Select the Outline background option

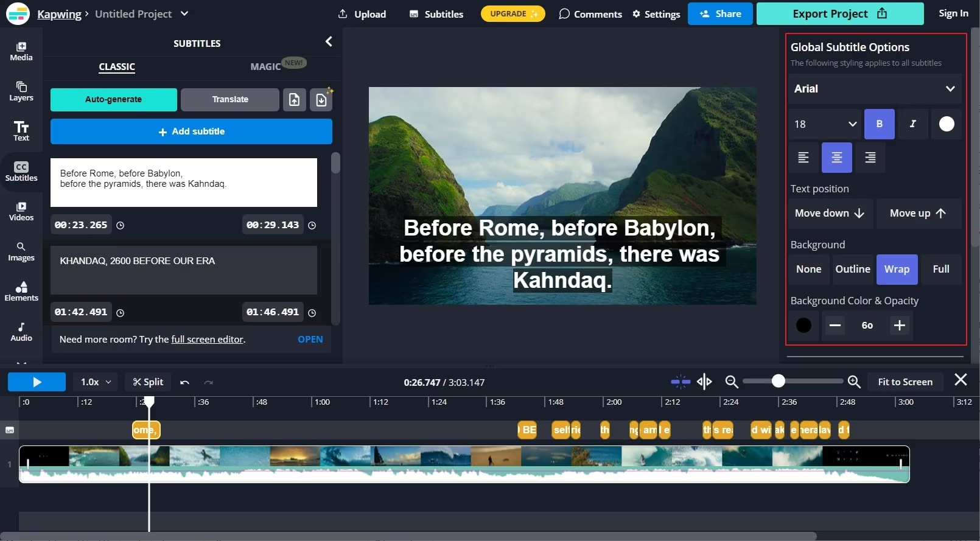pyautogui.click(x=852, y=269)
